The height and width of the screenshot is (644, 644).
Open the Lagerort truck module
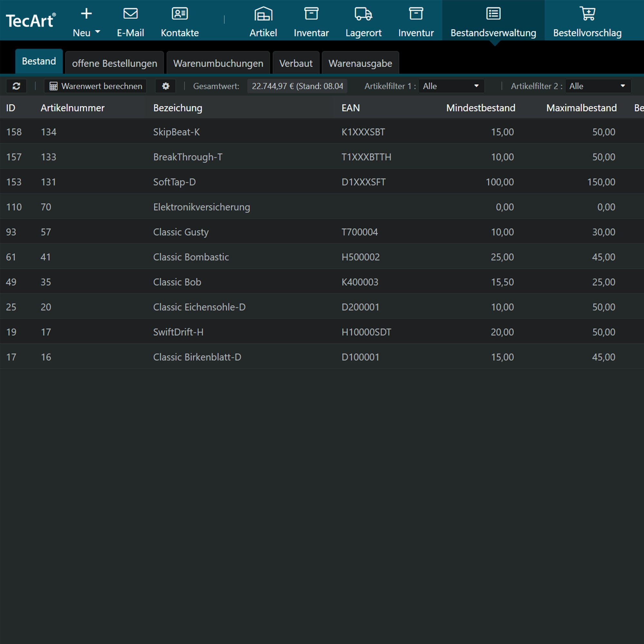coord(363,23)
